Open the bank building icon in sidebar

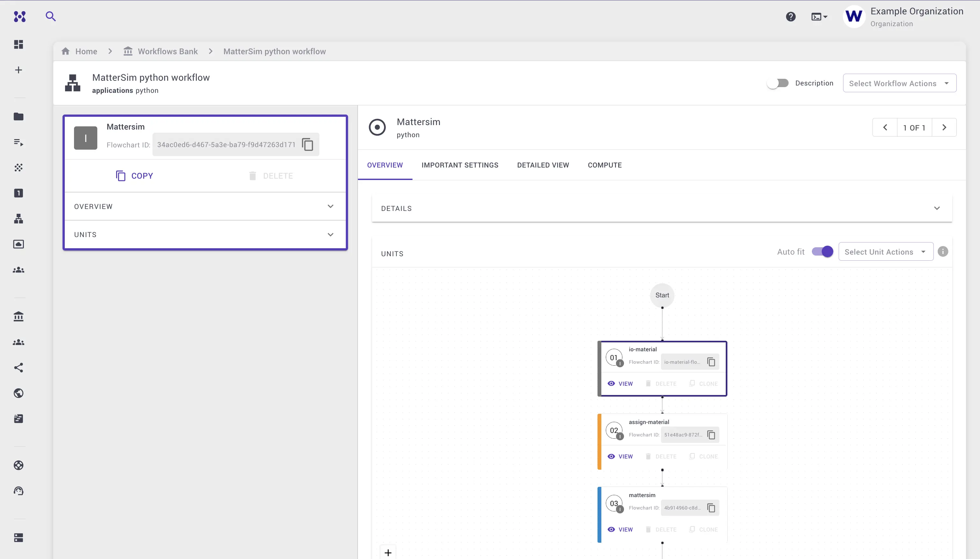[x=19, y=317]
